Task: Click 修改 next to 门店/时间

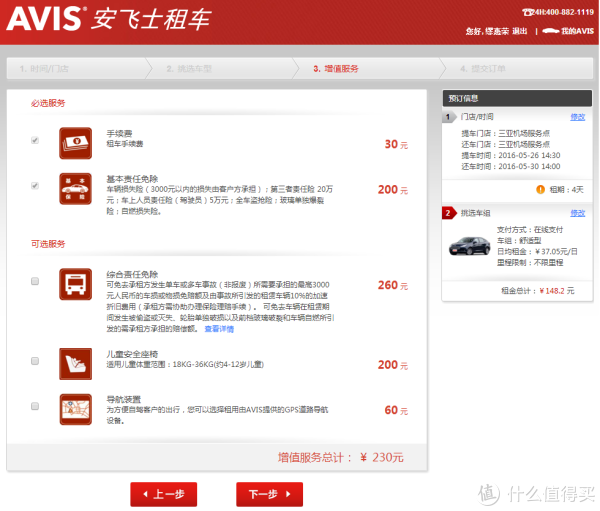Action: tap(577, 117)
